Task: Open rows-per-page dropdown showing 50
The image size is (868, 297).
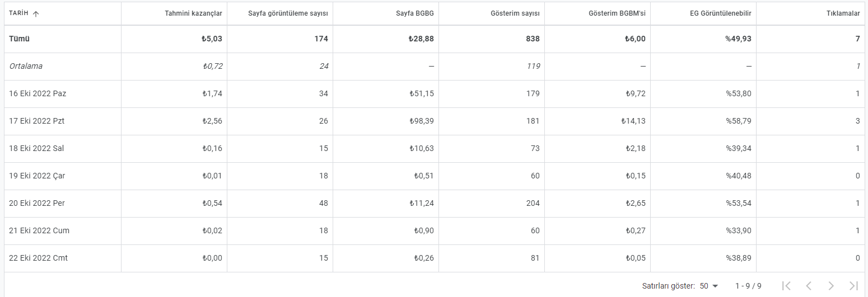Action: click(x=709, y=286)
